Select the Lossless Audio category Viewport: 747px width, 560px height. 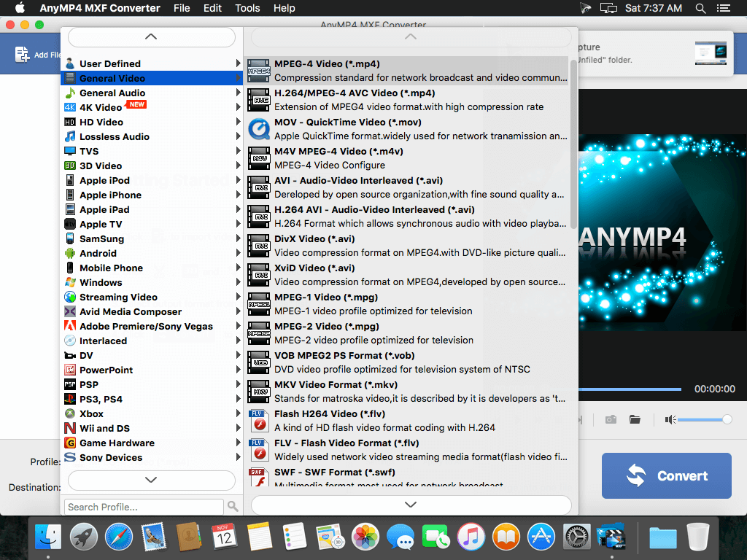coord(152,136)
